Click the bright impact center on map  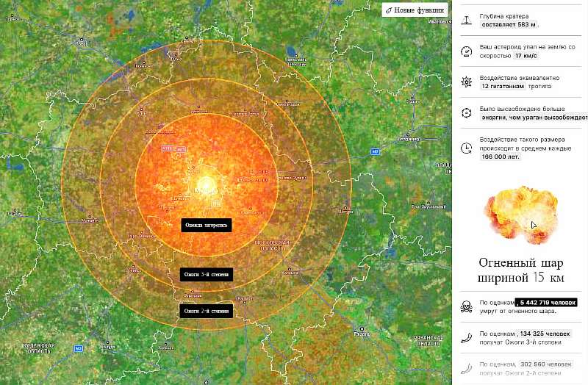coord(203,184)
